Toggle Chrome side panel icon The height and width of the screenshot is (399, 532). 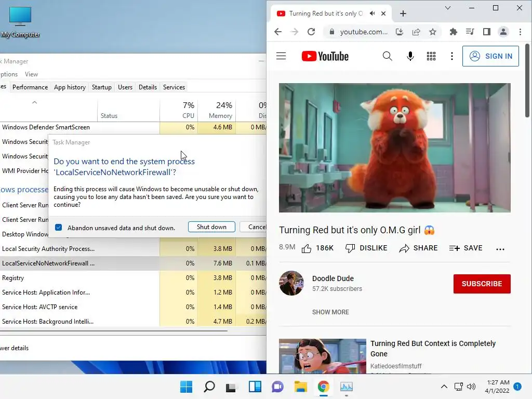(486, 32)
